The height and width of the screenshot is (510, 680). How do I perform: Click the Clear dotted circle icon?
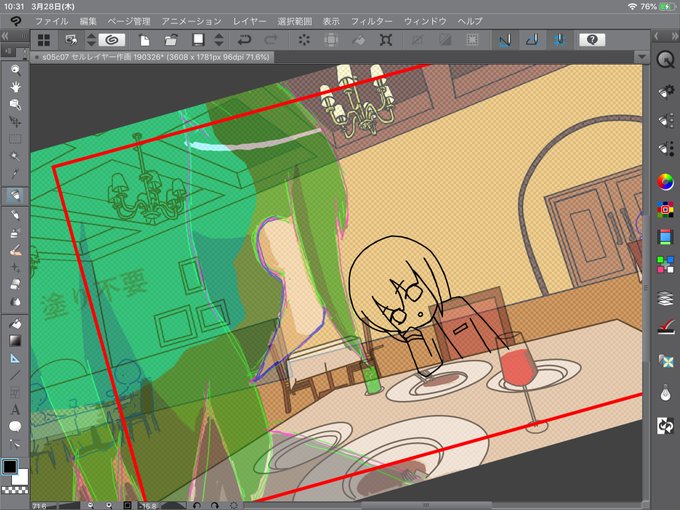coord(304,40)
